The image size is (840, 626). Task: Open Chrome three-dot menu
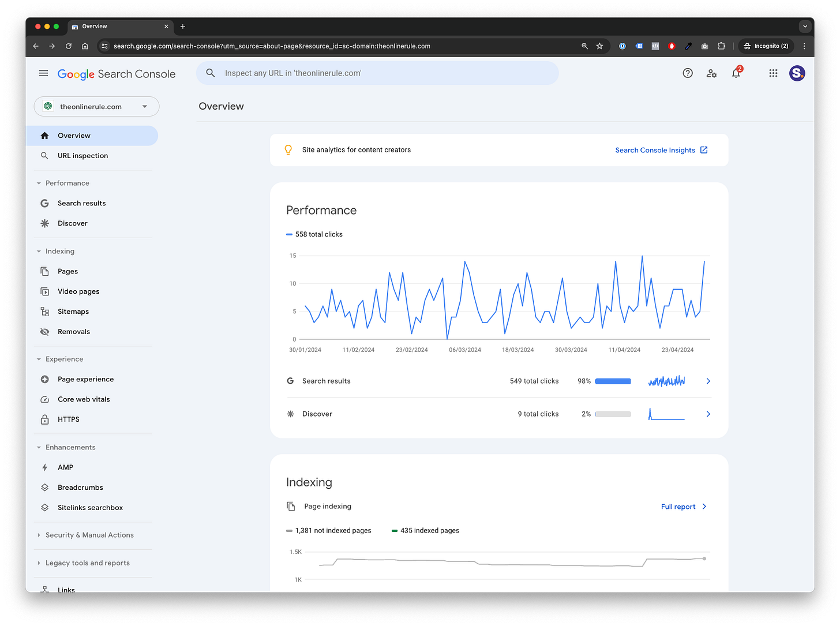click(x=804, y=46)
